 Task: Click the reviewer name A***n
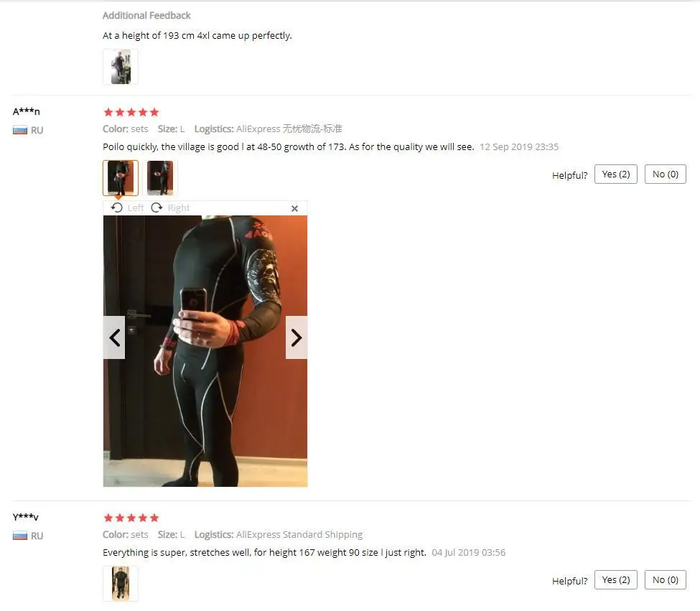pos(27,111)
